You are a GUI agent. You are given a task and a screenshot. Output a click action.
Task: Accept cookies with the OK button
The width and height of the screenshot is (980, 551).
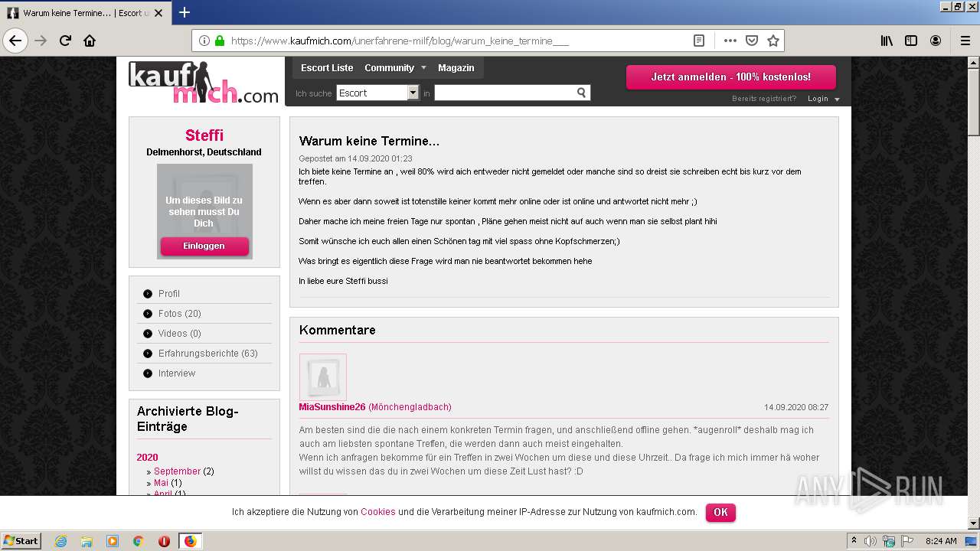point(720,512)
